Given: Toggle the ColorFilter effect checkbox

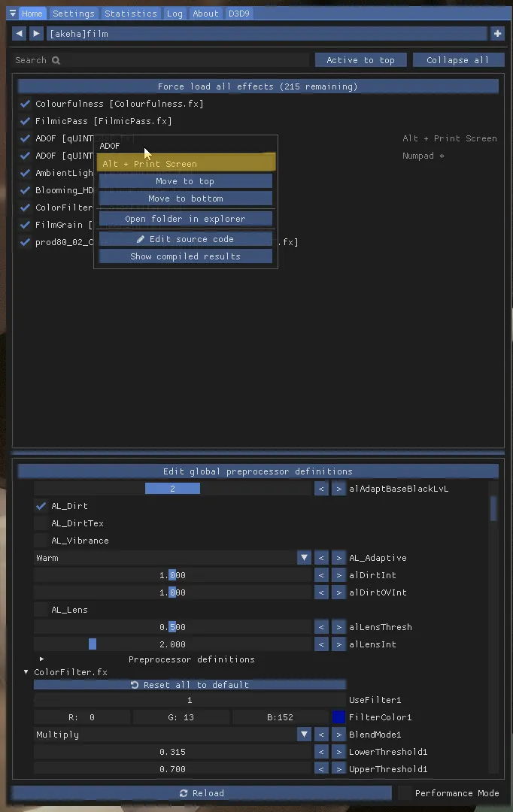Looking at the screenshot, I should 25,208.
